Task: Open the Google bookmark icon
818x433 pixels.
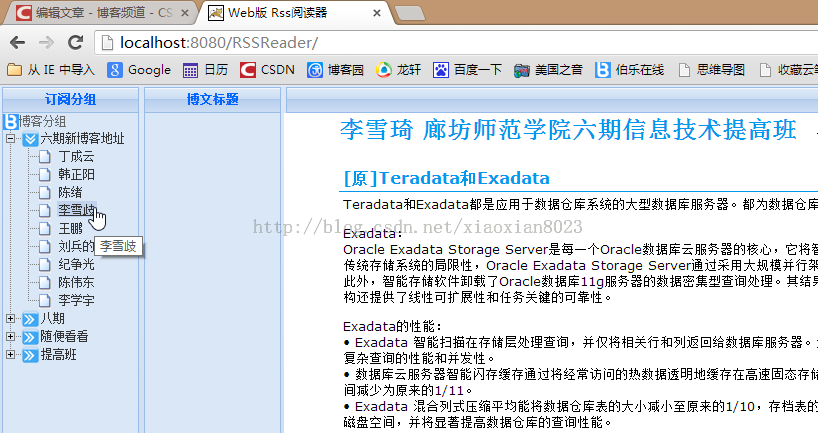Action: (114, 70)
